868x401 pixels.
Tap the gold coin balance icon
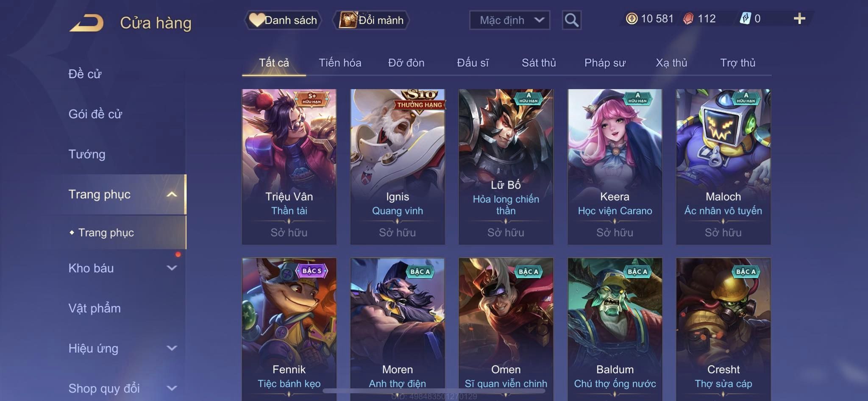coord(632,19)
